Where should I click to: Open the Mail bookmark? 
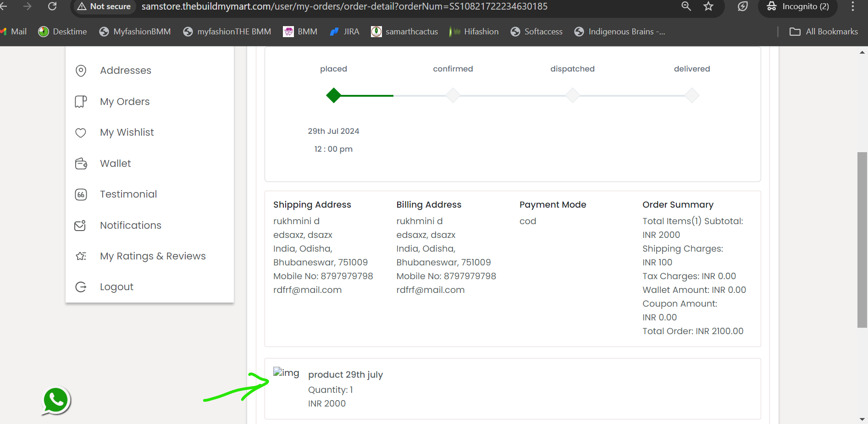(x=13, y=32)
